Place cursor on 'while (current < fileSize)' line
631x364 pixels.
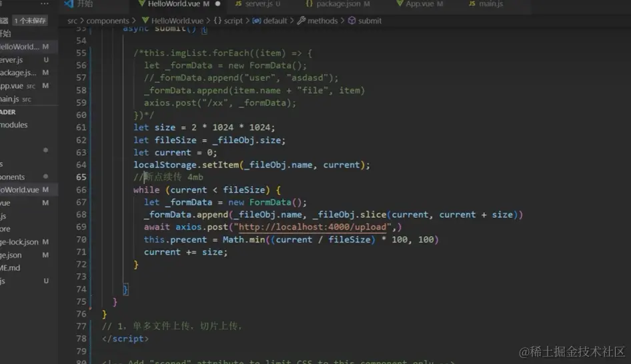(207, 190)
